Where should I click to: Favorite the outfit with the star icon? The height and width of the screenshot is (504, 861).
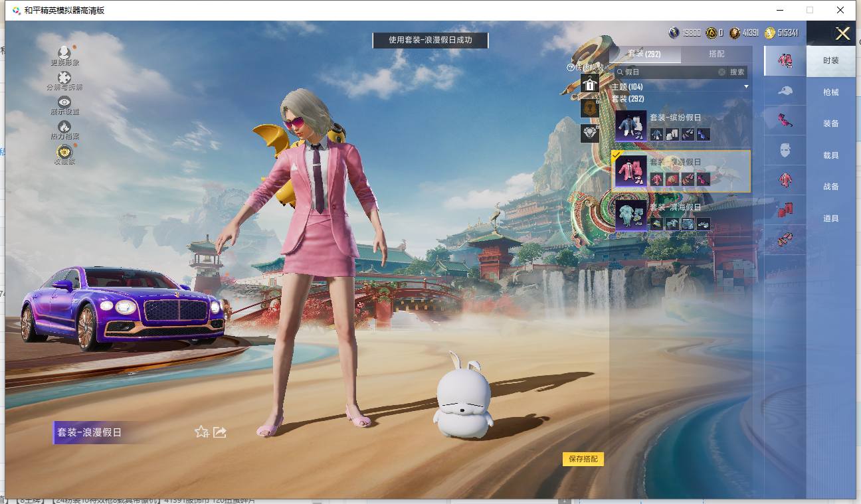tap(201, 432)
